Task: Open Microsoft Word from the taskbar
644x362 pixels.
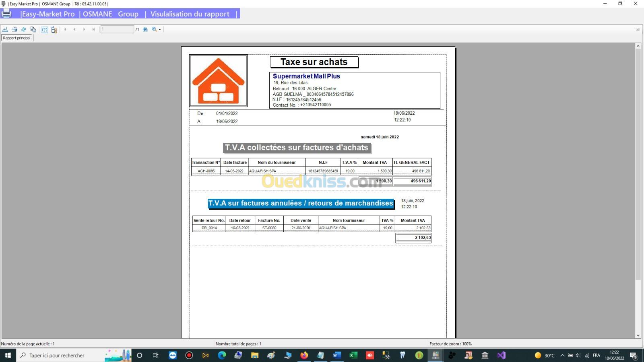Action: [337, 355]
